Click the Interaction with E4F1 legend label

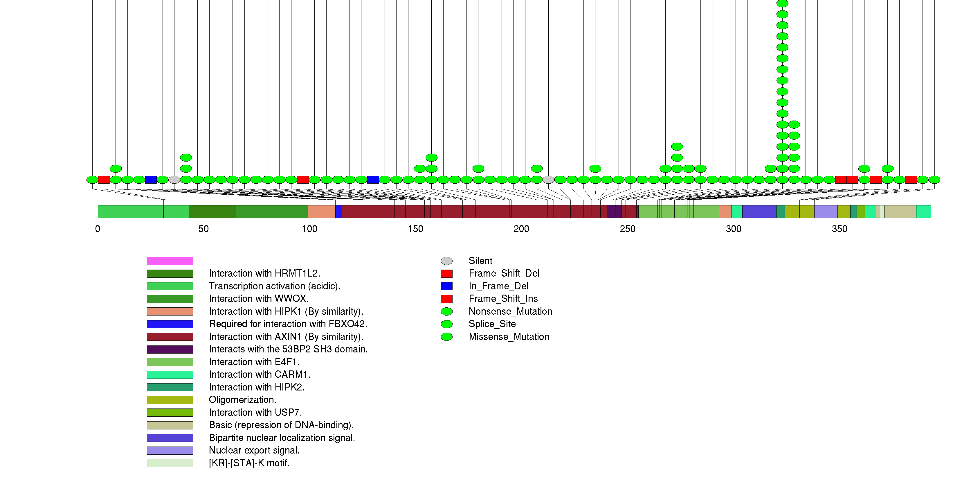[x=254, y=362]
